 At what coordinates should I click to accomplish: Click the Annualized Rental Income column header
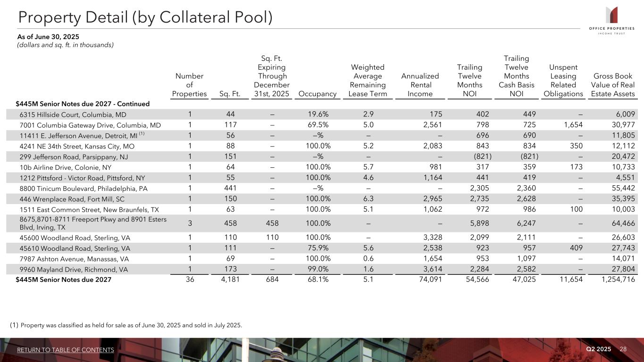420,85
